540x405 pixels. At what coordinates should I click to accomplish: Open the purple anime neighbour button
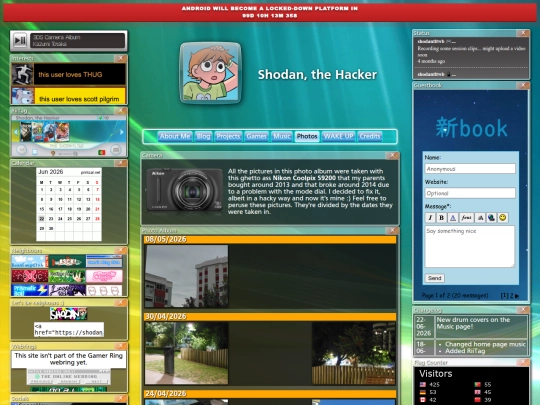[x=67, y=290]
